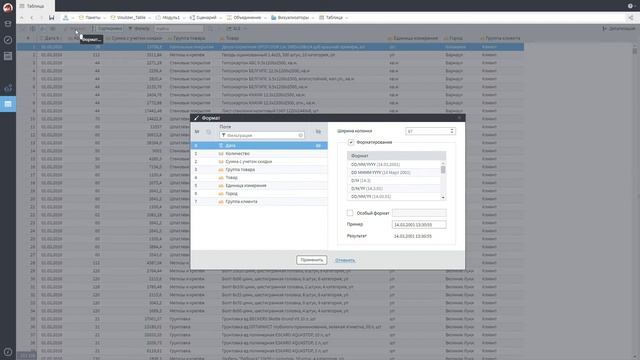Open the dropdown arrow beside the user icon

(73, 18)
